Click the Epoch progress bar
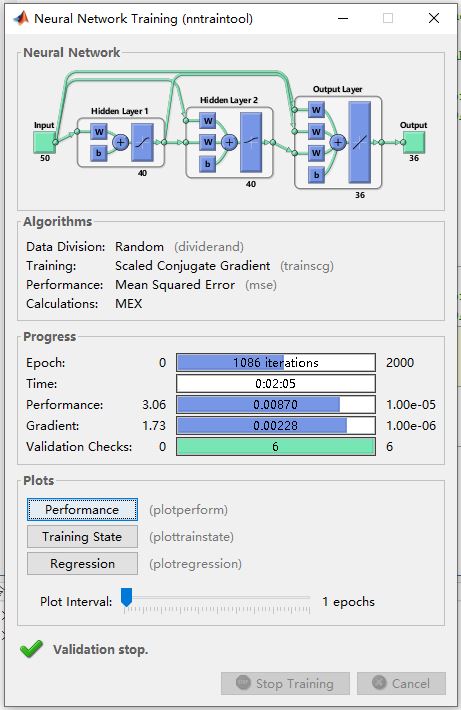461x710 pixels. point(276,363)
